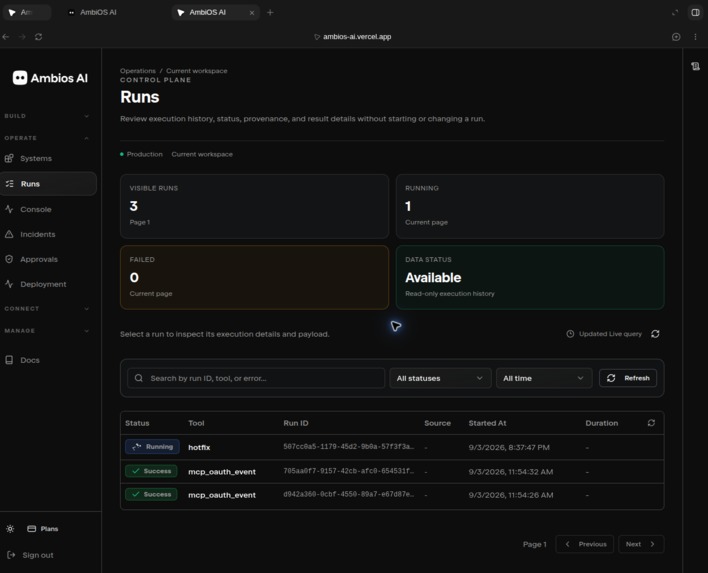Click the Systems icon
708x573 pixels.
click(x=9, y=158)
